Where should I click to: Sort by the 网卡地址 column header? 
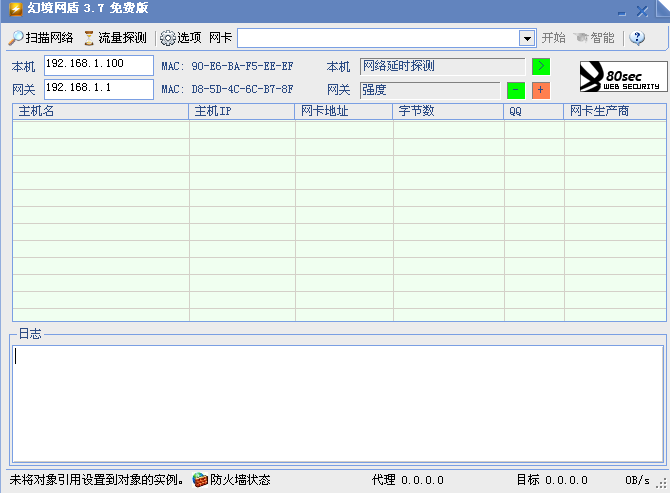pos(344,111)
